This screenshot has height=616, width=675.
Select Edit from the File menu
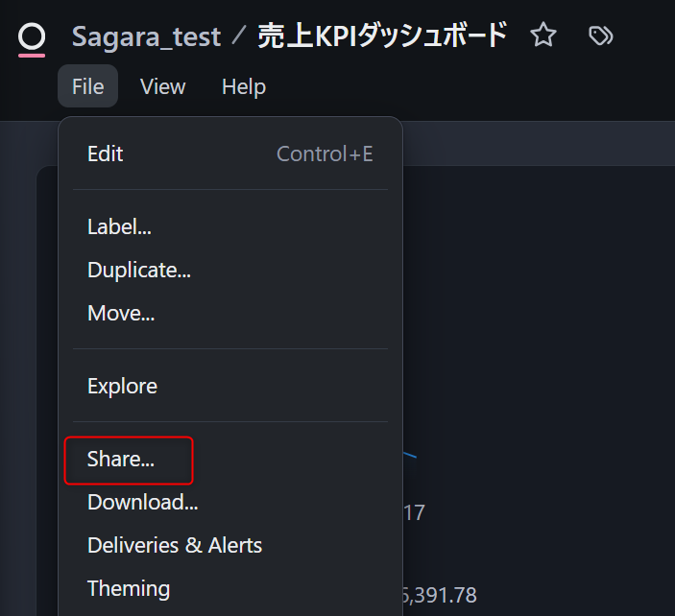click(106, 154)
